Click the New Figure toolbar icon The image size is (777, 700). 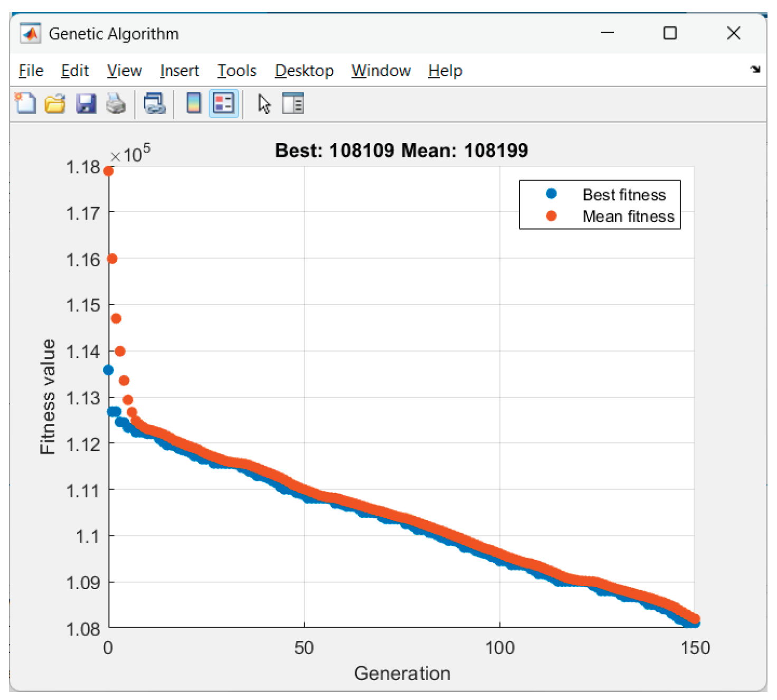25,103
